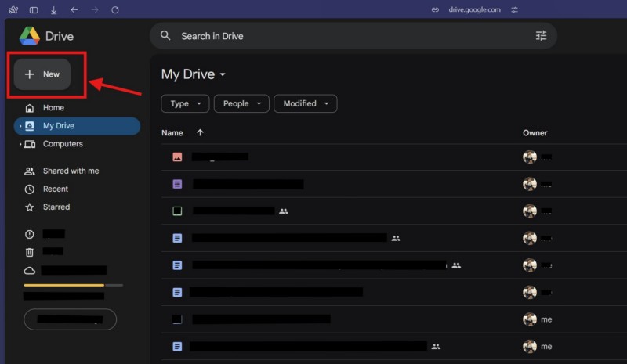
Task: Open Shared with me section
Action: (71, 171)
